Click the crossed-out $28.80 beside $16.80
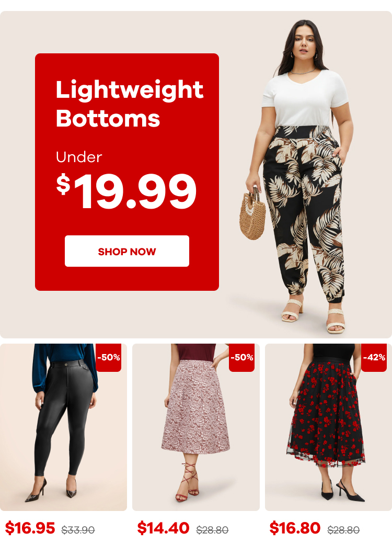Viewport: 392px width, 557px height. 343,530
